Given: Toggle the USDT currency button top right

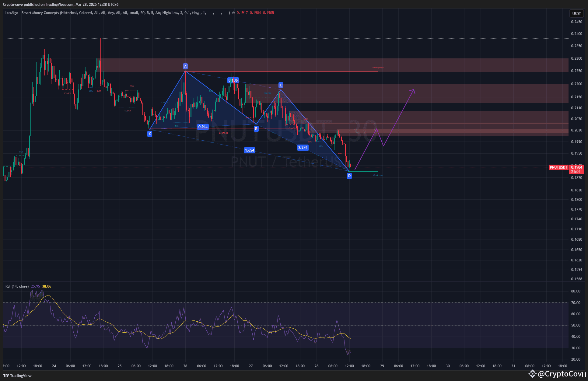Looking at the screenshot, I should [x=577, y=13].
